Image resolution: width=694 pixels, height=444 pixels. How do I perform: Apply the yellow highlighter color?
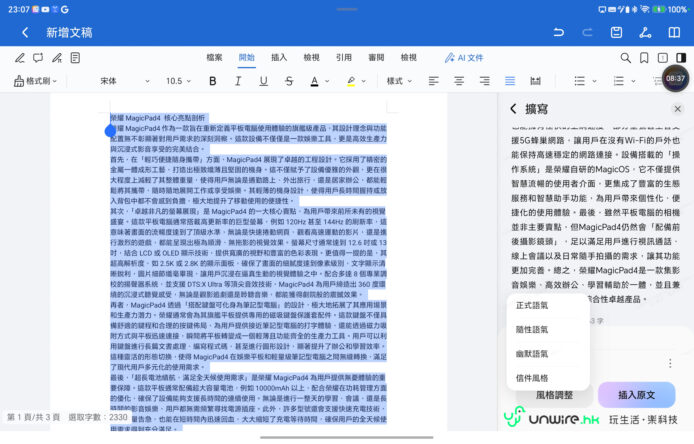click(x=351, y=81)
